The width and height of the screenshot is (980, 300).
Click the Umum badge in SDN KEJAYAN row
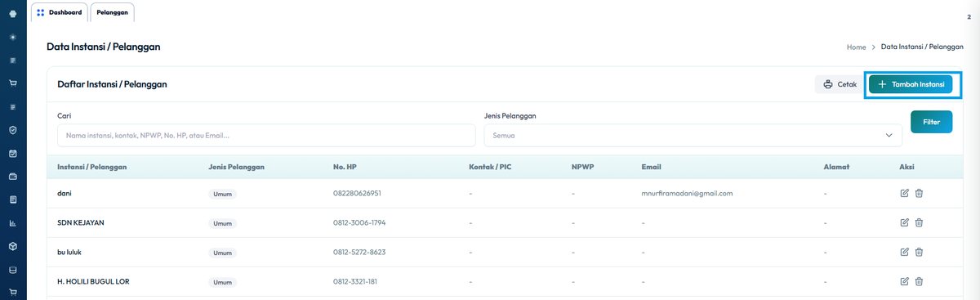pyautogui.click(x=222, y=223)
